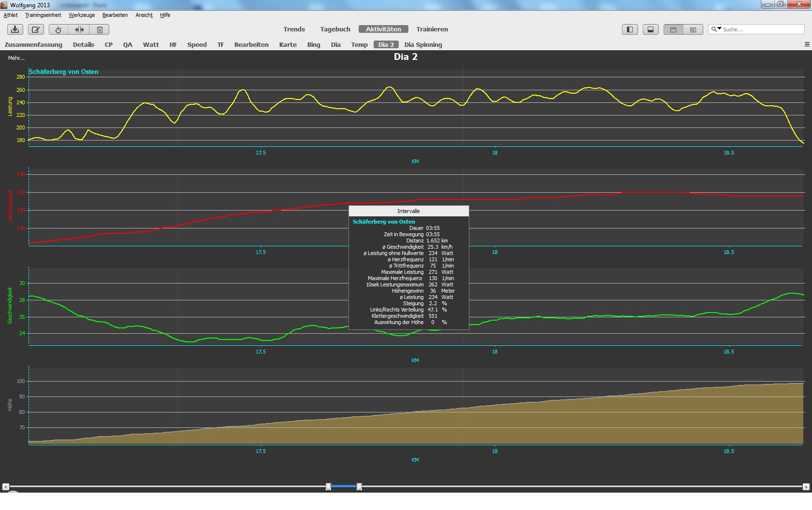Open the Trainingseinheit menu

pos(43,15)
